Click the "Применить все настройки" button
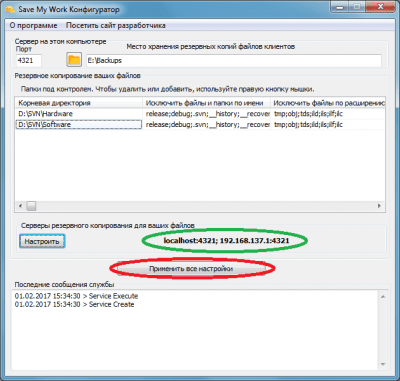The image size is (400, 381). tap(191, 269)
